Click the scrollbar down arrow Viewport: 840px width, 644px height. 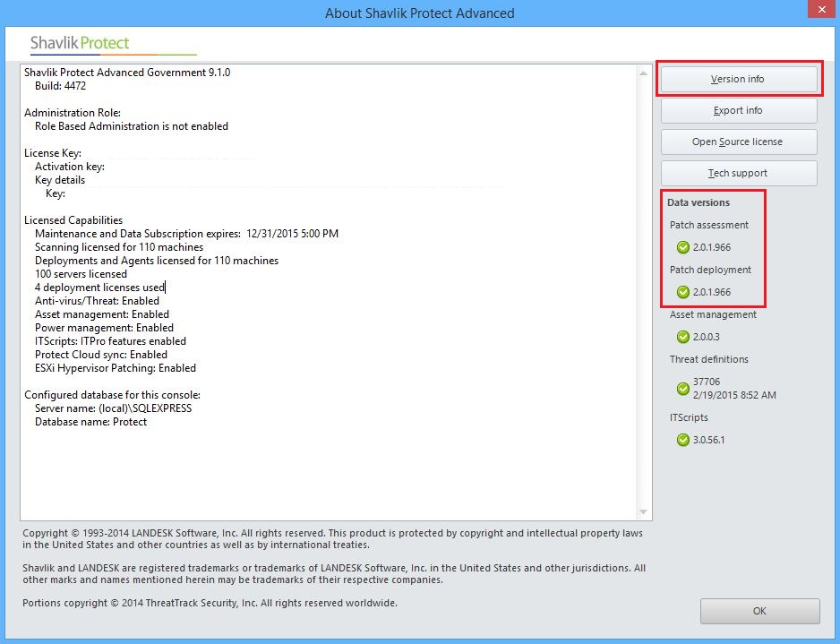click(x=641, y=513)
